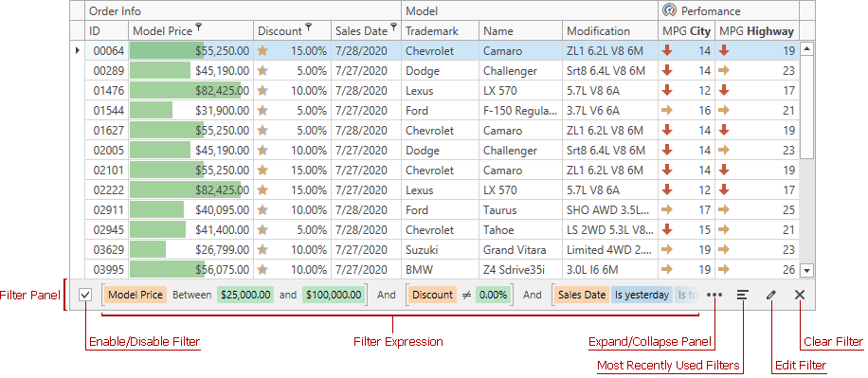Click the Discount column filter icon
The width and height of the screenshot is (868, 378).
(309, 27)
